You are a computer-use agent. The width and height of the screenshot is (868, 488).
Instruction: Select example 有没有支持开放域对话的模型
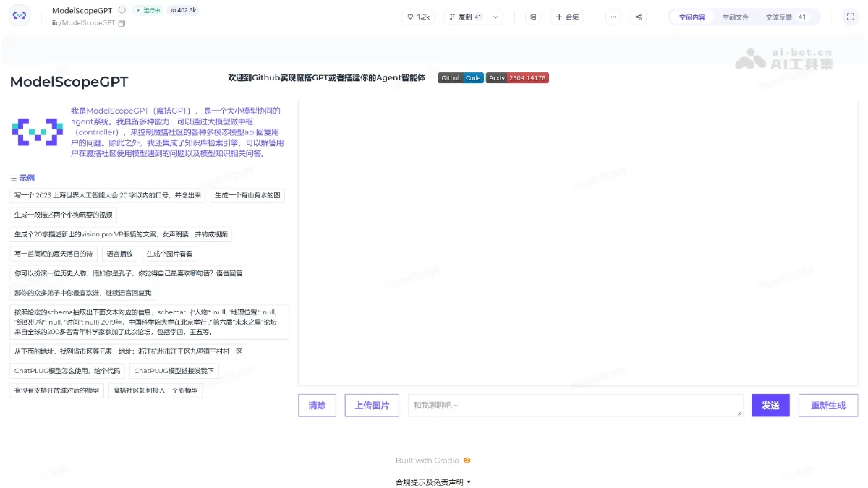(x=57, y=390)
